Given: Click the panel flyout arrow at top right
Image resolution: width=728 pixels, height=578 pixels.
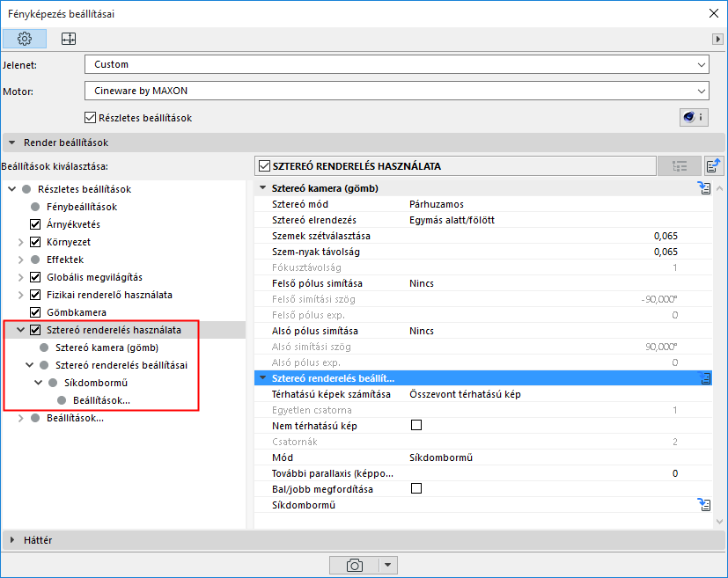Looking at the screenshot, I should click(717, 39).
